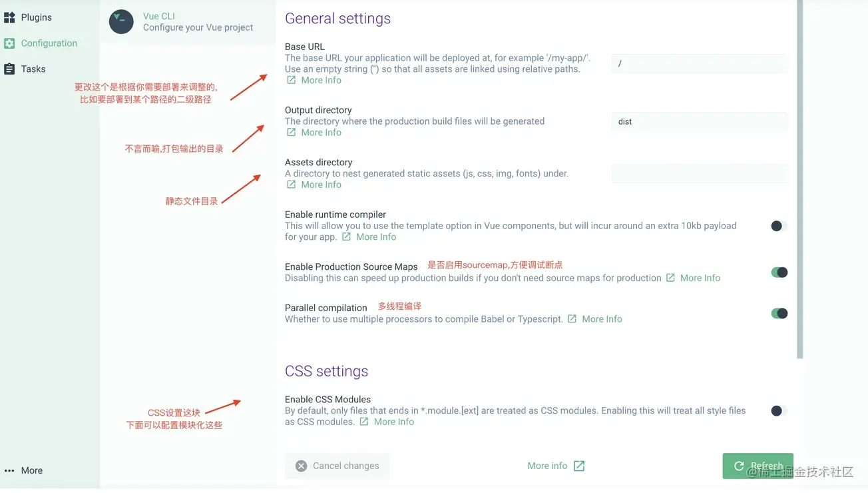
Task: Expand the More menu in sidebar
Action: [x=24, y=470]
